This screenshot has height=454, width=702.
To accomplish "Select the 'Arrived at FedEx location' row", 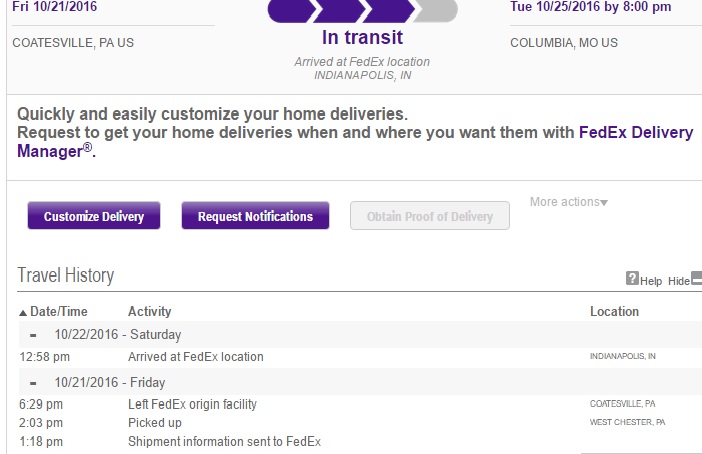I will point(196,357).
